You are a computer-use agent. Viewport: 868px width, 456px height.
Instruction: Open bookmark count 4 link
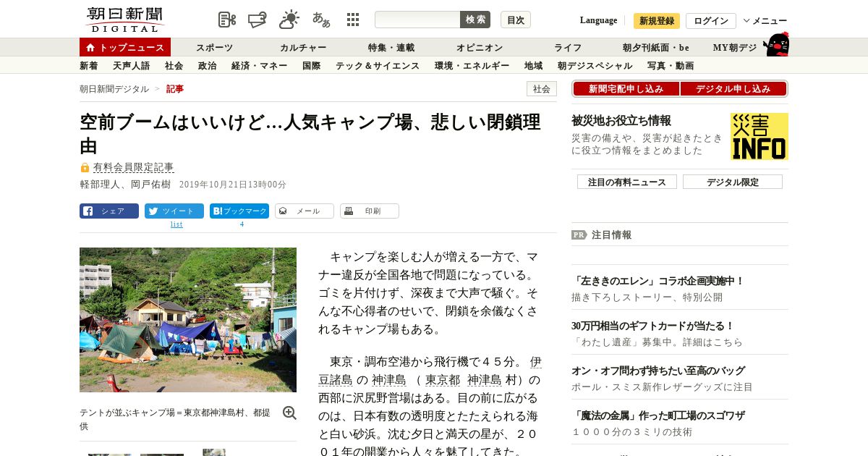242,224
